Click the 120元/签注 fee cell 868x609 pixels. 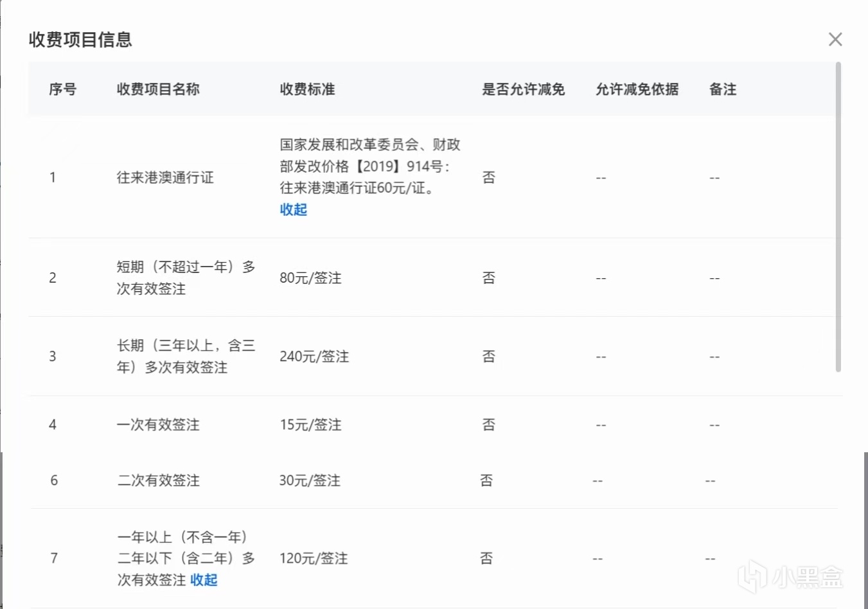[314, 558]
